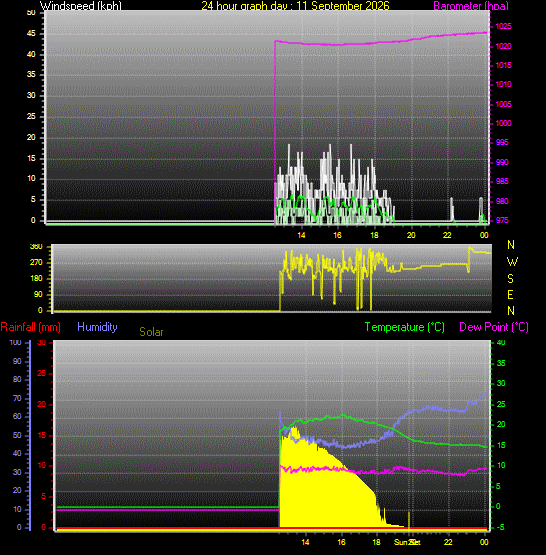Select barometer scale value 985
This screenshot has width=546, height=555.
(502, 182)
